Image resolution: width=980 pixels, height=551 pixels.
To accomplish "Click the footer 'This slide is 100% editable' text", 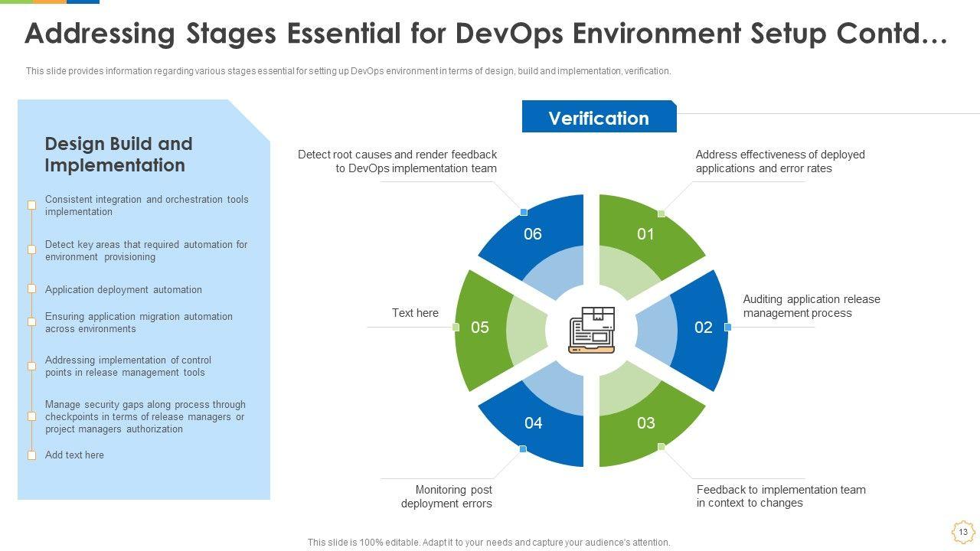I will [489, 542].
